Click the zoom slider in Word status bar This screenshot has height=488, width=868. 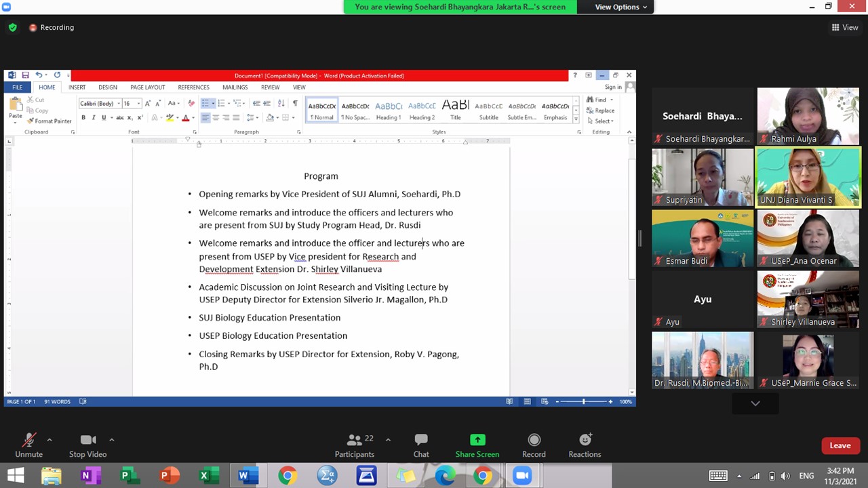[x=583, y=401]
